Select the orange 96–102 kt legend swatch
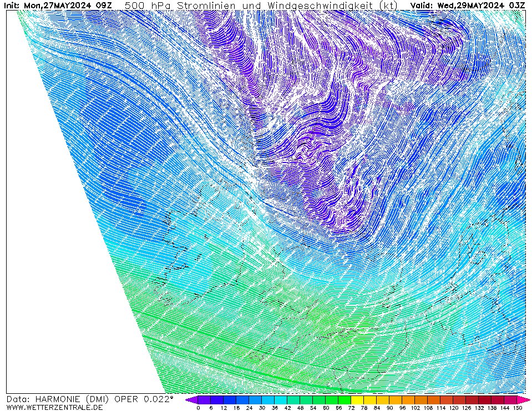 pos(408,400)
